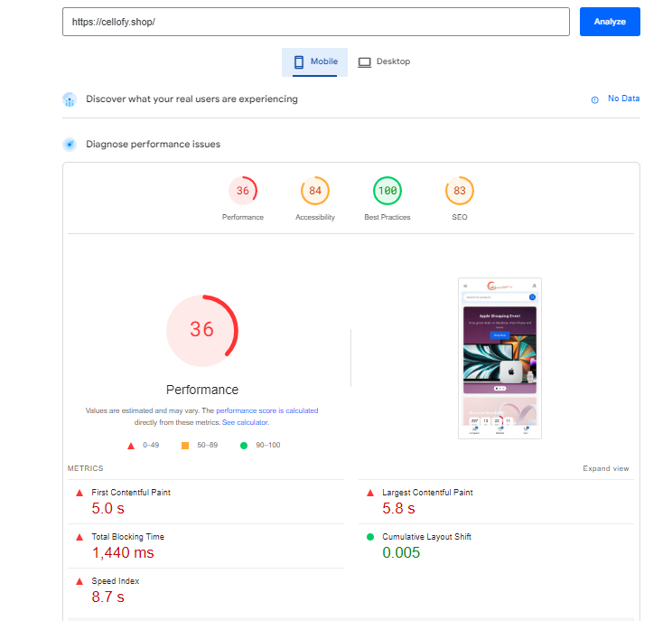Click the 5.8 s value
The width and height of the screenshot is (672, 621).
tap(398, 508)
